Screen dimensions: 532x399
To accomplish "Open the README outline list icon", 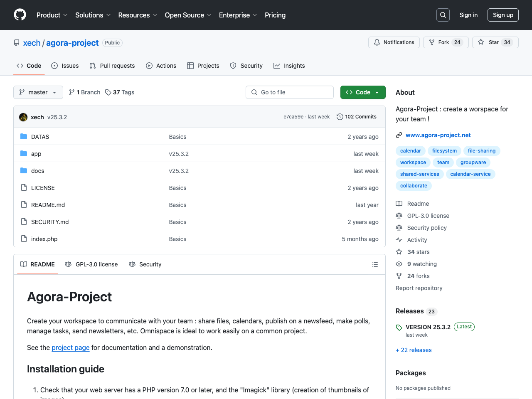I will pos(375,264).
